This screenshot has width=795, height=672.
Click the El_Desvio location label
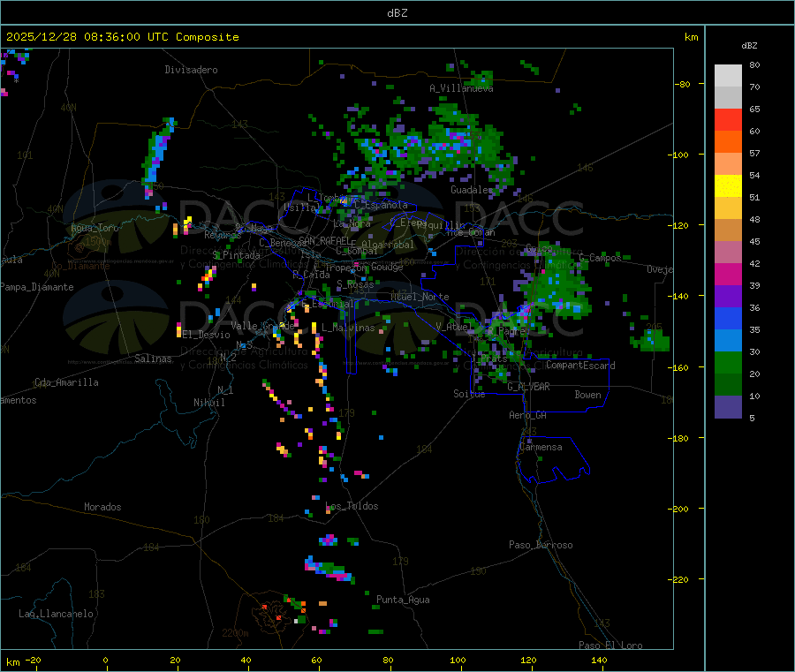click(x=206, y=335)
